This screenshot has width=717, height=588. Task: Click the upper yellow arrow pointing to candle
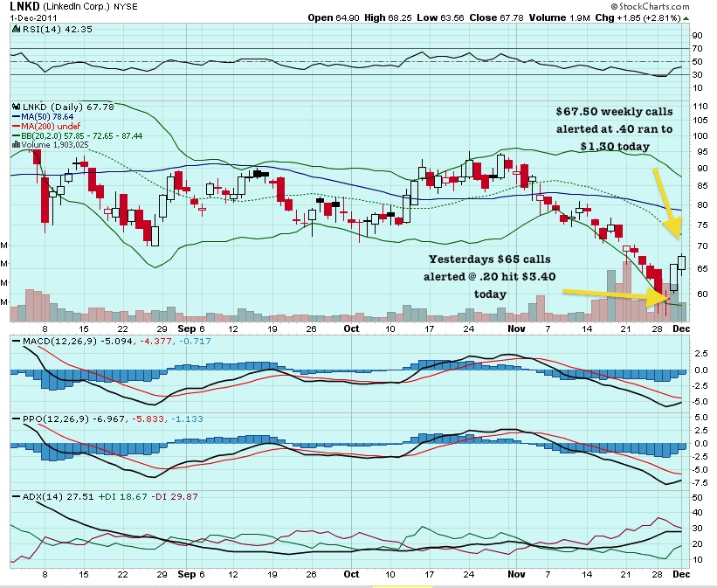pos(665,203)
